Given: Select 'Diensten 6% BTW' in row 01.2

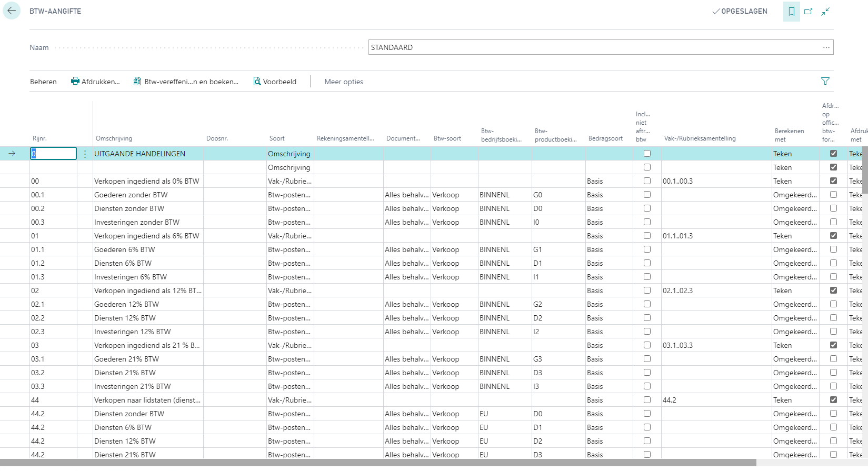Looking at the screenshot, I should point(148,263).
